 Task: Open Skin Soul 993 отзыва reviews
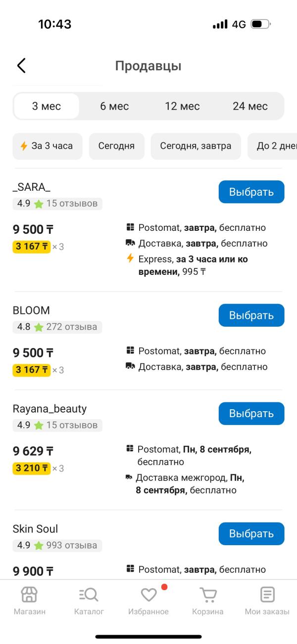(72, 546)
